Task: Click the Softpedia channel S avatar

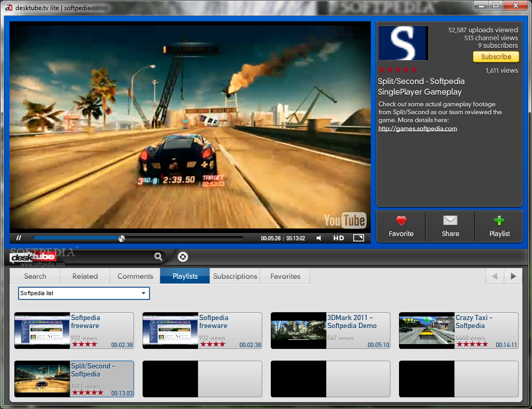Action: click(x=403, y=43)
